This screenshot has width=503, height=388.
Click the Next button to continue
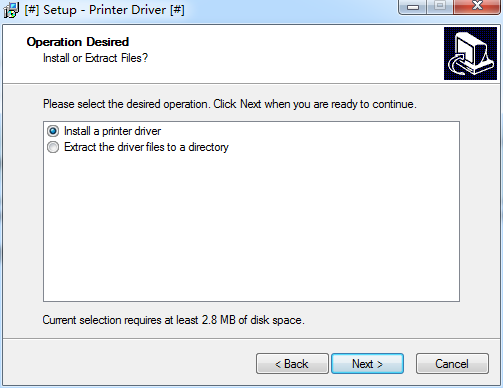(x=367, y=364)
